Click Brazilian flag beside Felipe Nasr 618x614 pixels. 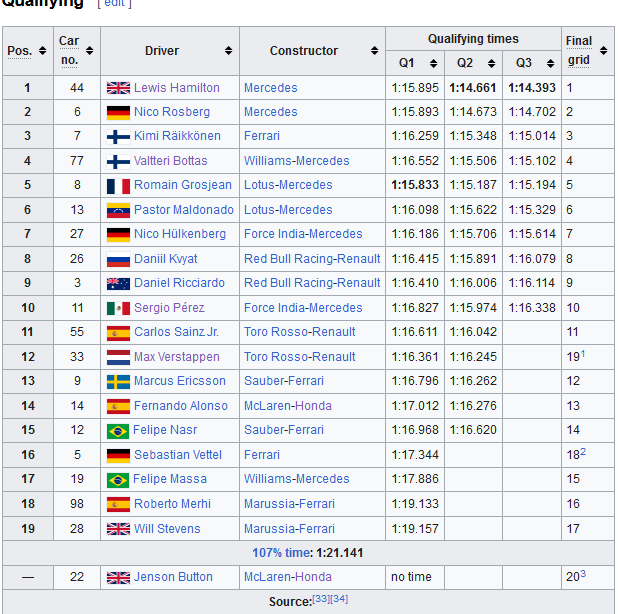(118, 431)
